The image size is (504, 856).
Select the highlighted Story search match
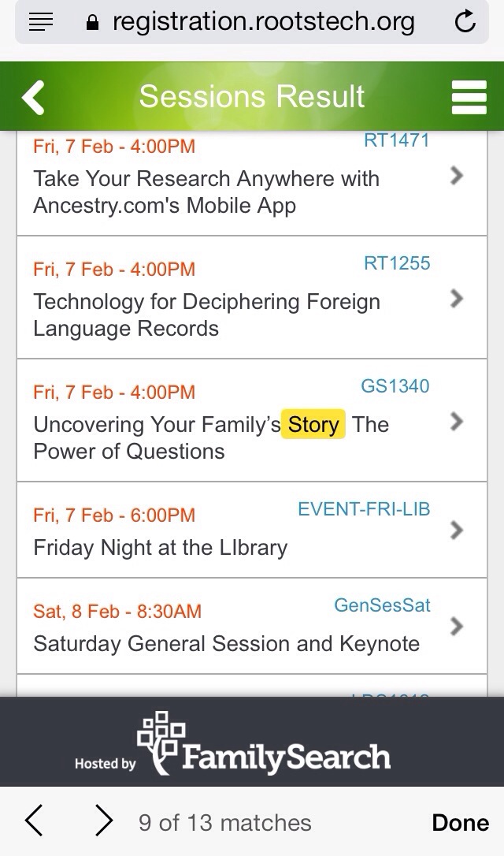(313, 424)
